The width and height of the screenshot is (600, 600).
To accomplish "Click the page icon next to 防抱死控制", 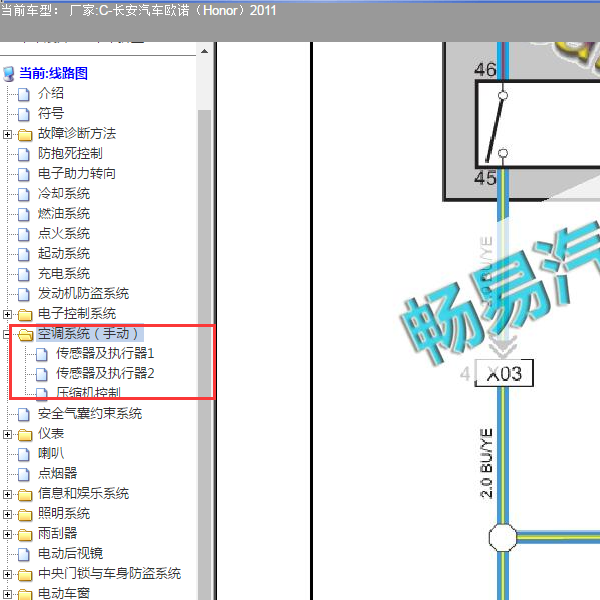I will (x=24, y=155).
